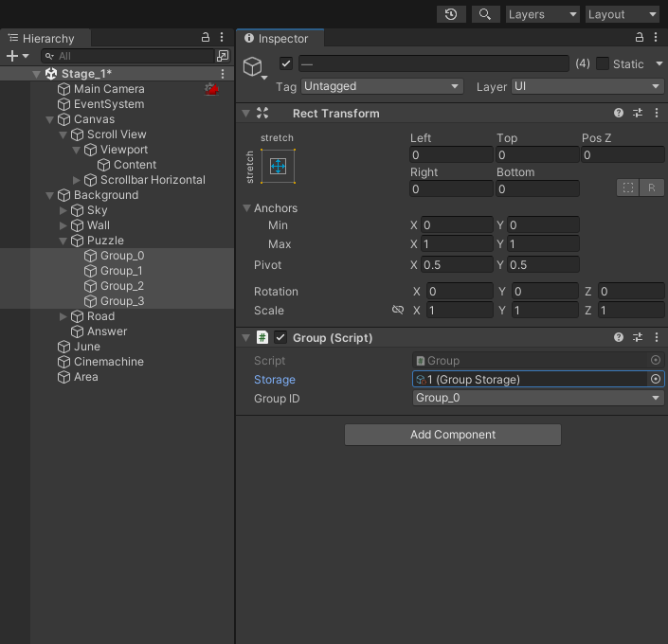Viewport: 668px width, 644px height.
Task: Open the Undo History icon in top bar
Action: 451,14
